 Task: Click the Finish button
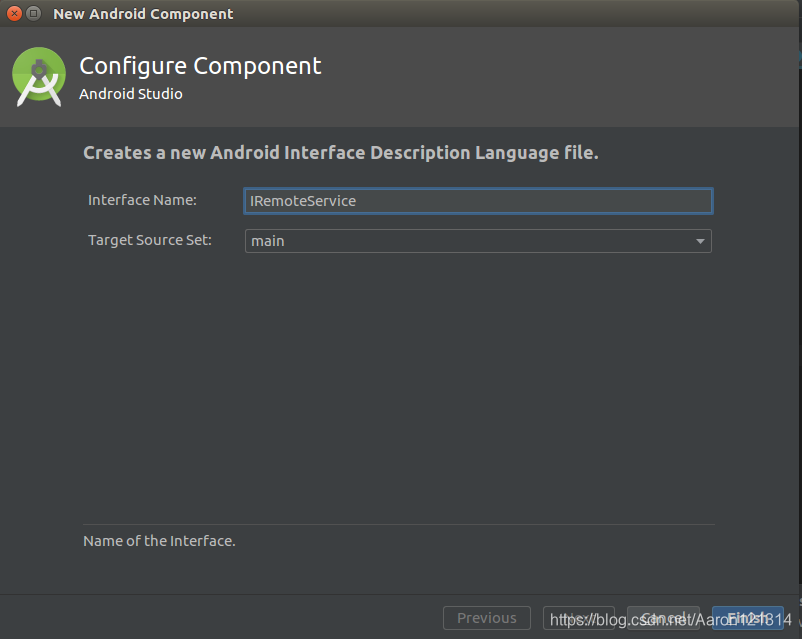pos(747,618)
